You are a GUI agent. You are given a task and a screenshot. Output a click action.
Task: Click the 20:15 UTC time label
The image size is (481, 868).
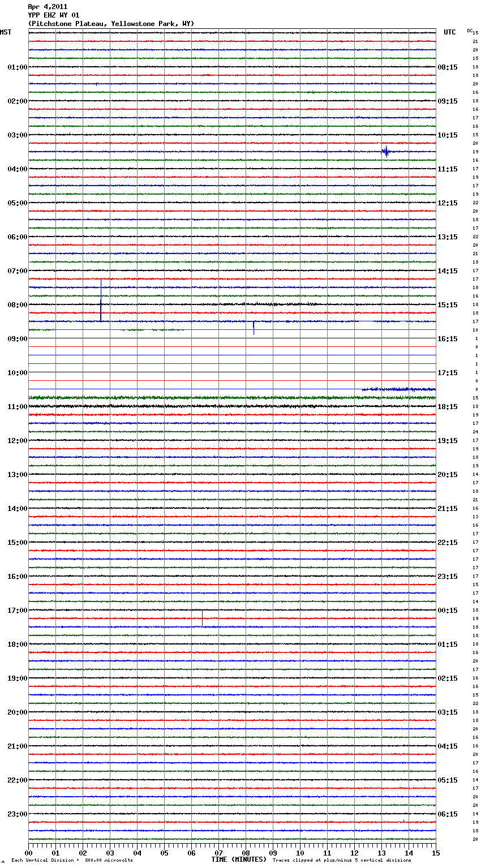click(x=448, y=475)
